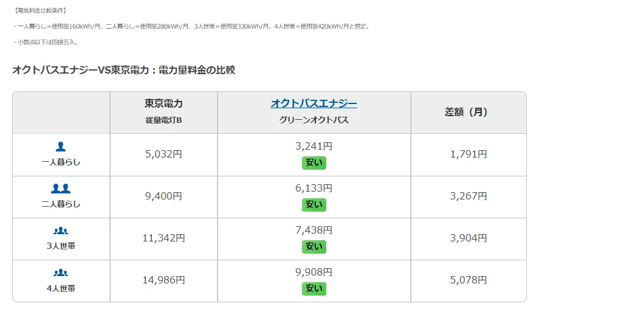Click the group icon above 3人世帯
The width and height of the screenshot is (644, 312).
click(x=61, y=231)
